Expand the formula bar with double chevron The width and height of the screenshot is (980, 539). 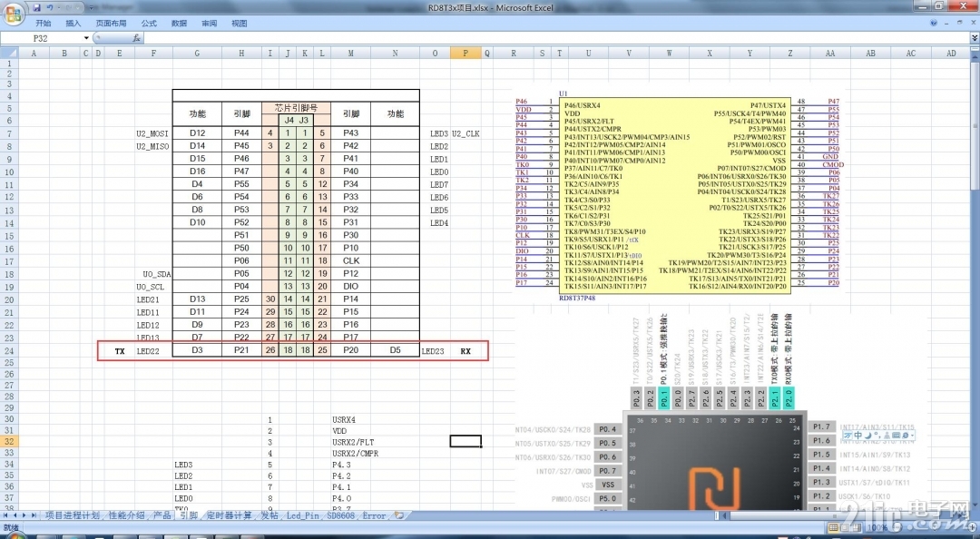point(974,38)
